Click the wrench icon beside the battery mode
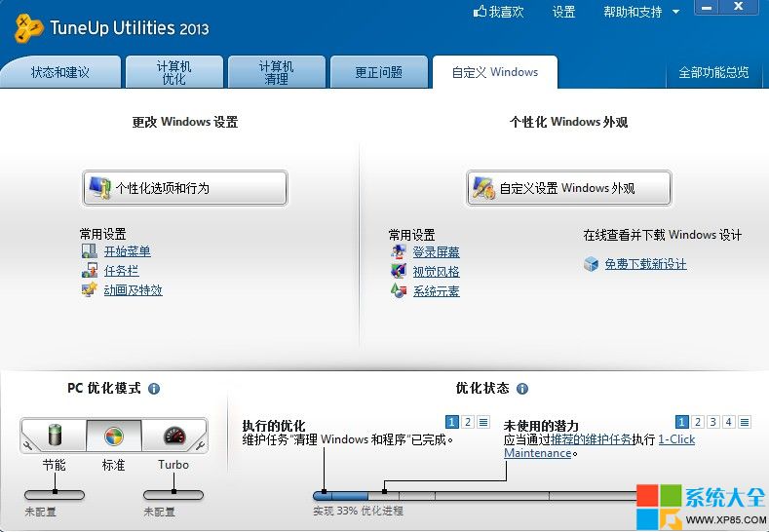769x532 pixels. pos(27,445)
